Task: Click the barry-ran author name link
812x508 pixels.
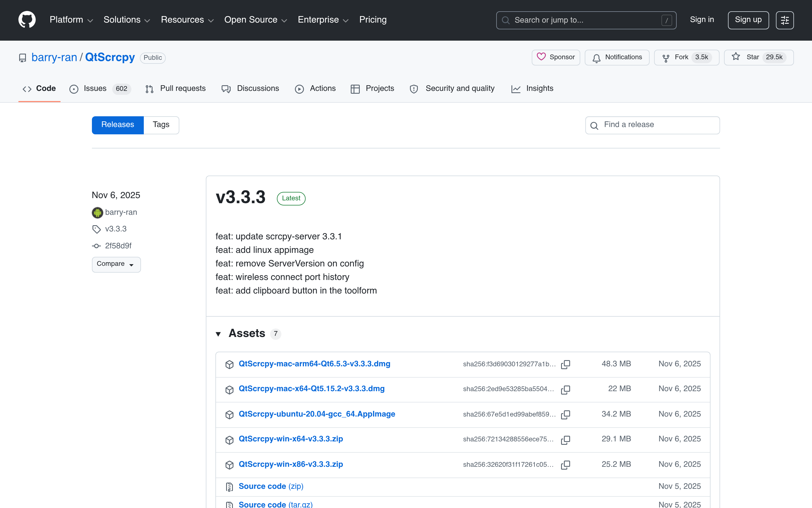Action: click(121, 212)
